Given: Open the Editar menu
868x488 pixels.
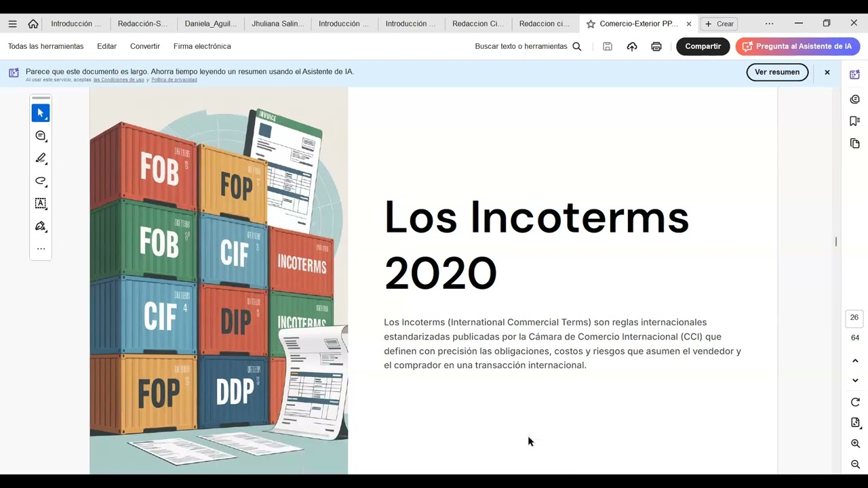Looking at the screenshot, I should coord(106,47).
